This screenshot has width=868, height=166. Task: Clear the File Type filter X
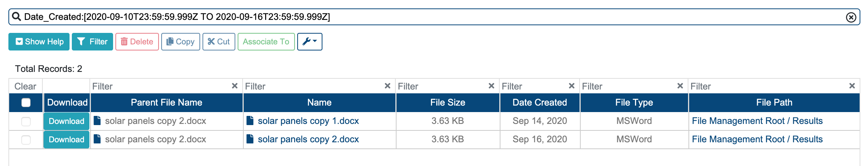tap(680, 86)
